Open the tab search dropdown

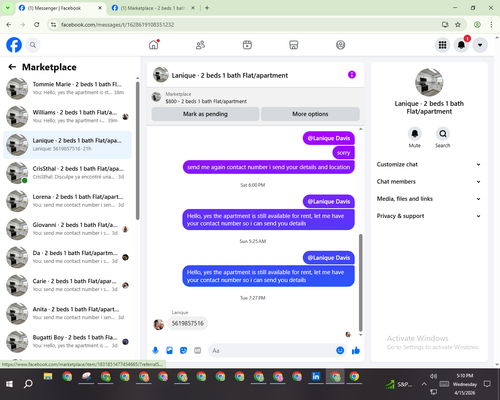pyautogui.click(x=7, y=8)
